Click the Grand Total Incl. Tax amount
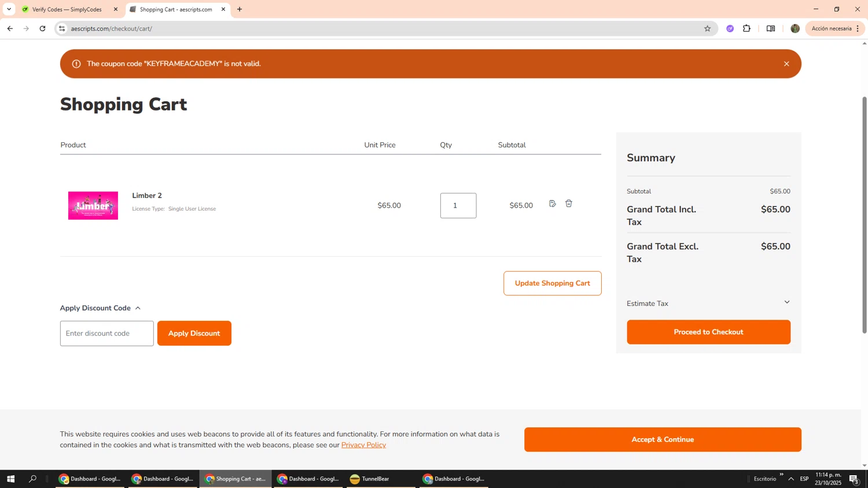Screen dimensions: 868x488 pyautogui.click(x=775, y=209)
